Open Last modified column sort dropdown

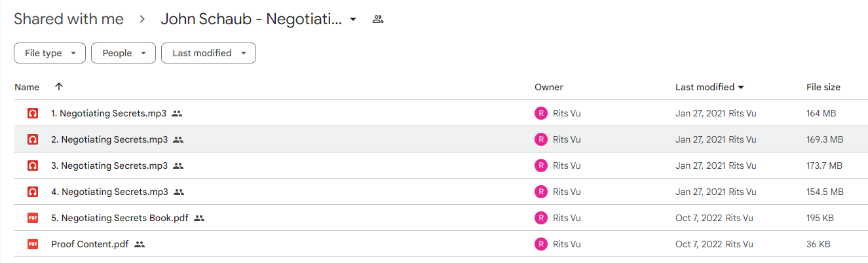point(741,87)
